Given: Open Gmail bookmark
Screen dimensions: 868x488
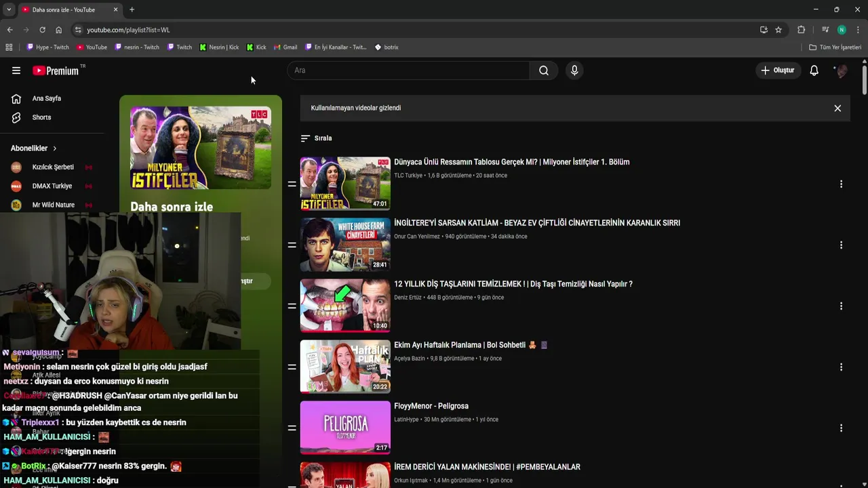Looking at the screenshot, I should click(285, 47).
